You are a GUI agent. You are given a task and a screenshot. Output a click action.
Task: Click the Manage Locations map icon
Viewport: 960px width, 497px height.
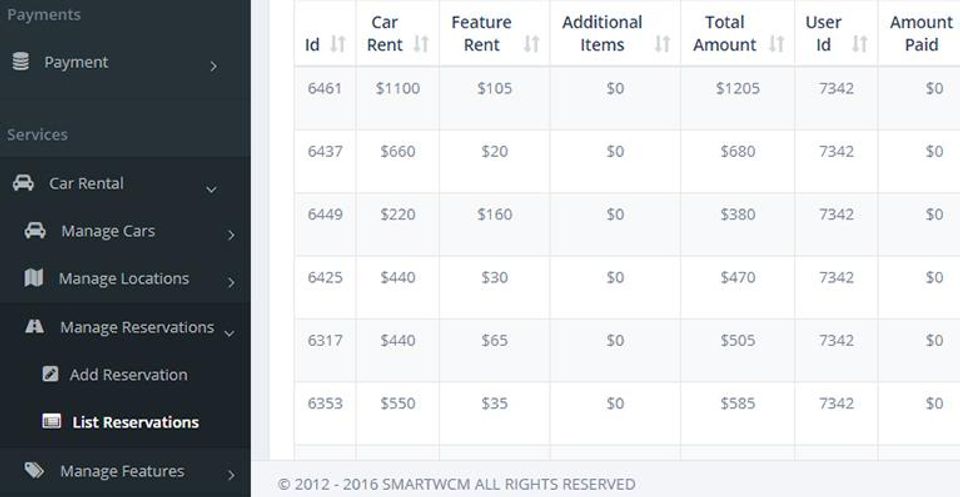point(34,278)
